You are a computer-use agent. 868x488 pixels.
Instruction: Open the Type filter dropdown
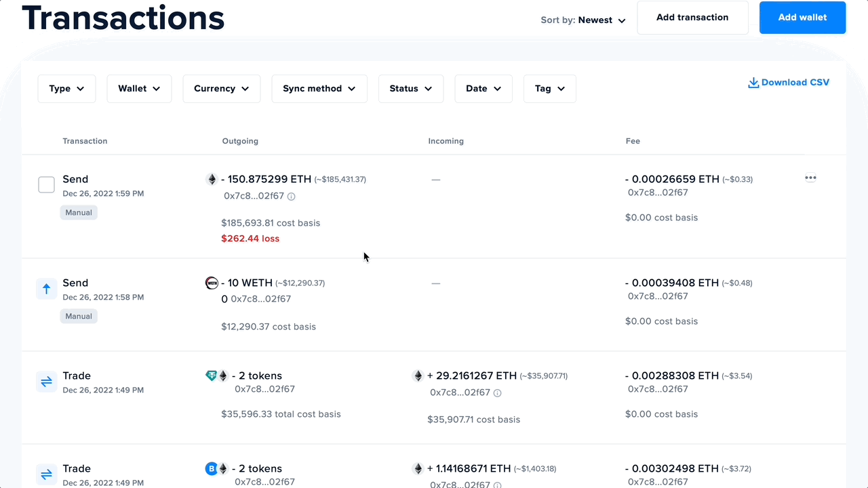(x=66, y=89)
